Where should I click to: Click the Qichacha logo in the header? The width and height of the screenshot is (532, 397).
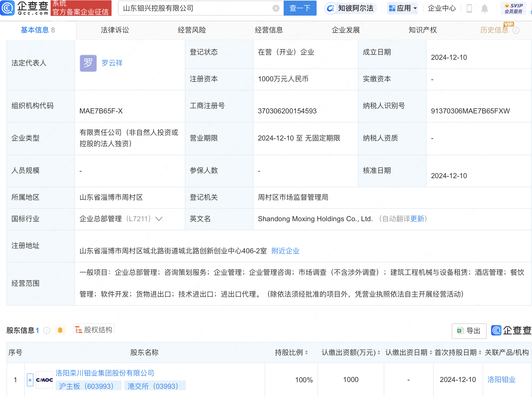[25, 8]
